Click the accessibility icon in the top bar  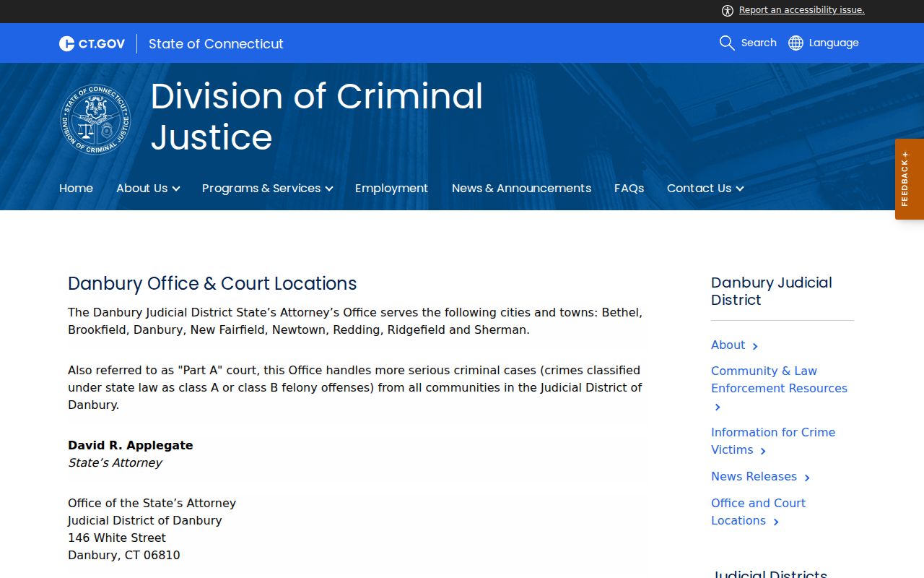point(727,10)
